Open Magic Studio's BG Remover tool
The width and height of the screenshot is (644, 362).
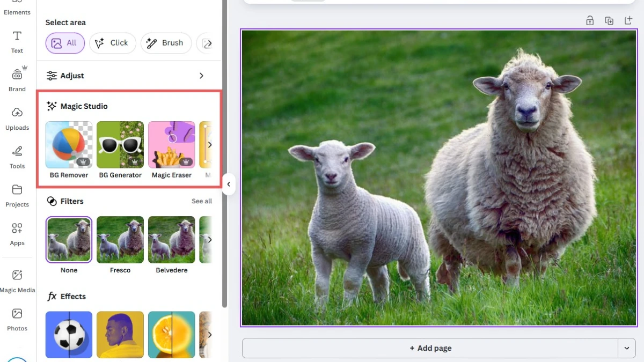[x=69, y=145]
